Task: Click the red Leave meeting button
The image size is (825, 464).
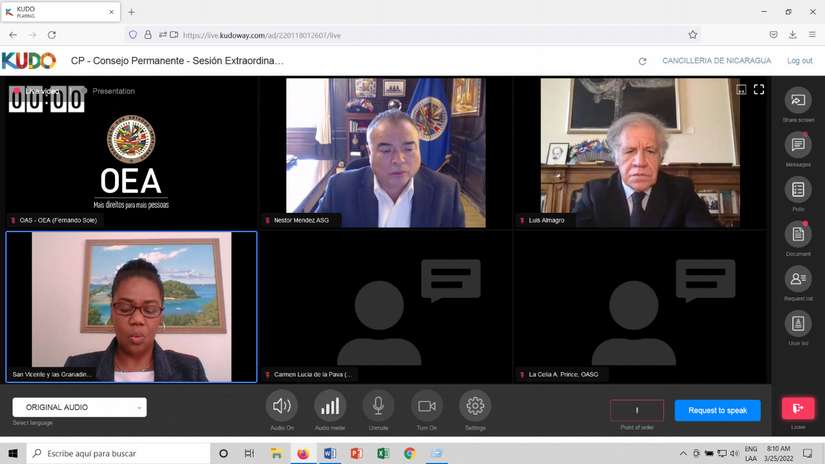Action: [798, 408]
